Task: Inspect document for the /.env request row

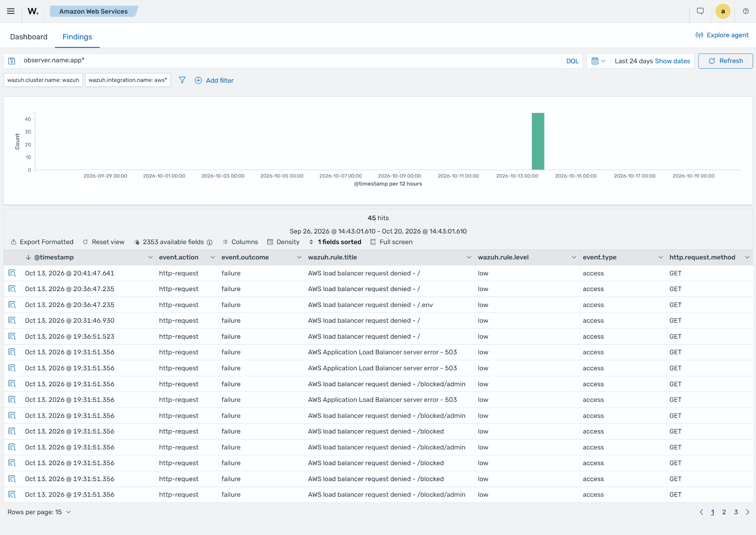Action: click(12, 305)
